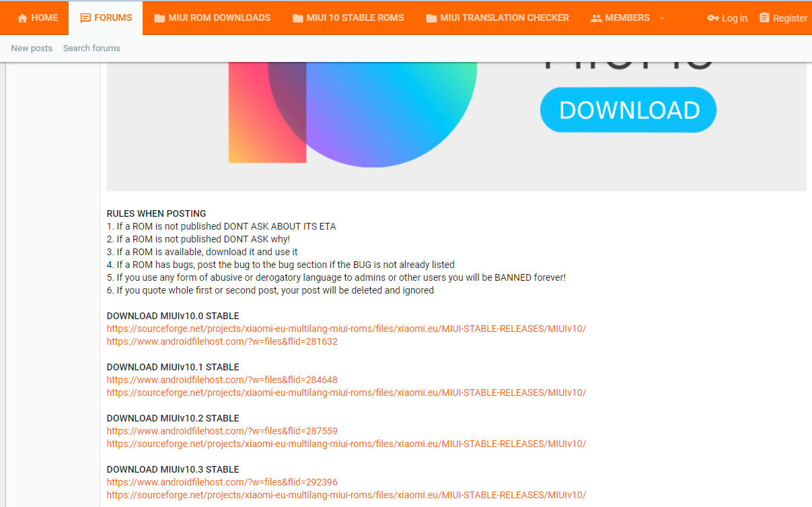Open Search forums sub-navigation link

click(91, 48)
